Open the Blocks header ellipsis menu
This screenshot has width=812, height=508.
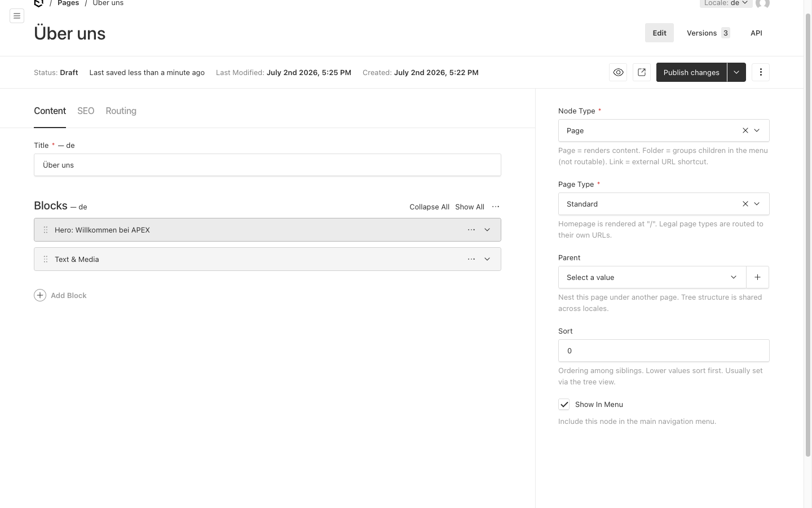[496, 207]
